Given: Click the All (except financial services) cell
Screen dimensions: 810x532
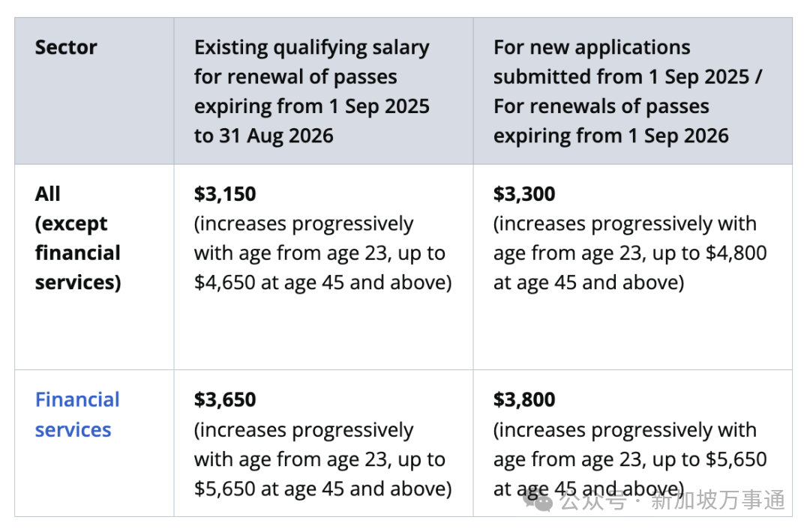Looking at the screenshot, I should coord(94,267).
